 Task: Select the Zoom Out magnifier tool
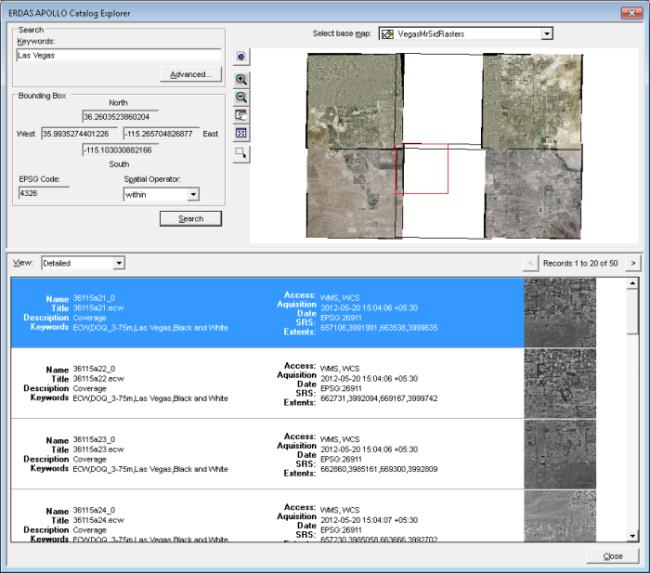coord(241,97)
